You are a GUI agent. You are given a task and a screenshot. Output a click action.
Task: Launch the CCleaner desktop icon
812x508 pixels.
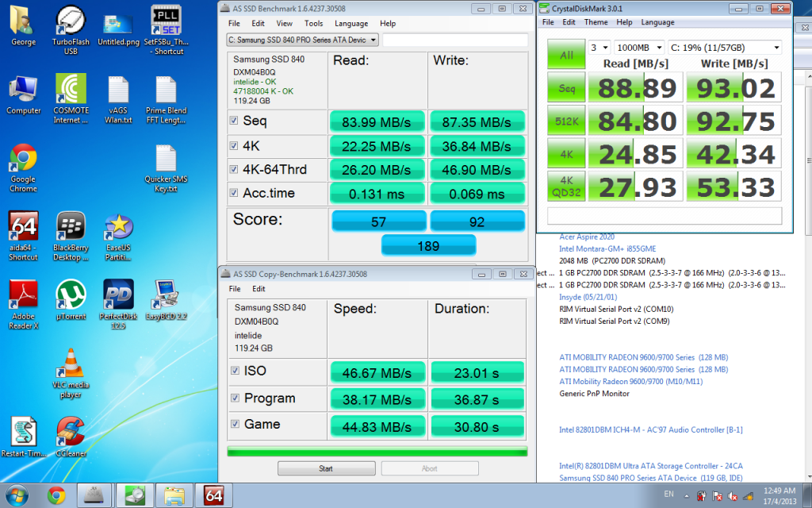(71, 433)
